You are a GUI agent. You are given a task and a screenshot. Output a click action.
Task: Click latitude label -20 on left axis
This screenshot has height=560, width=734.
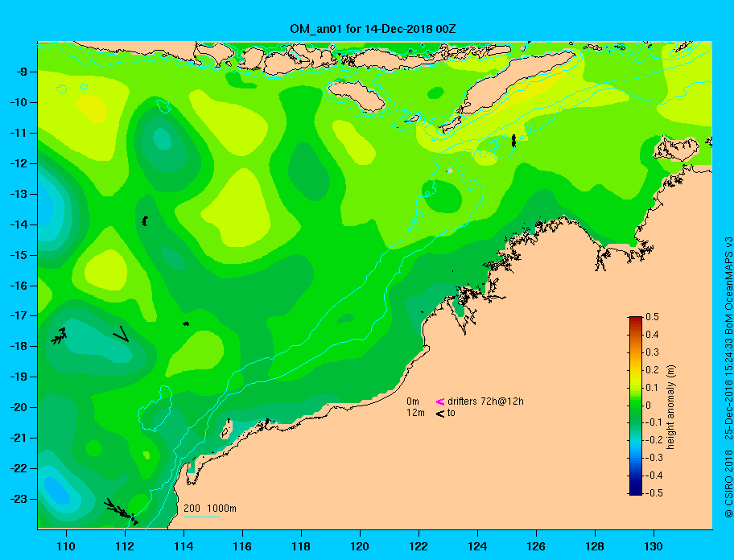pos(18,407)
